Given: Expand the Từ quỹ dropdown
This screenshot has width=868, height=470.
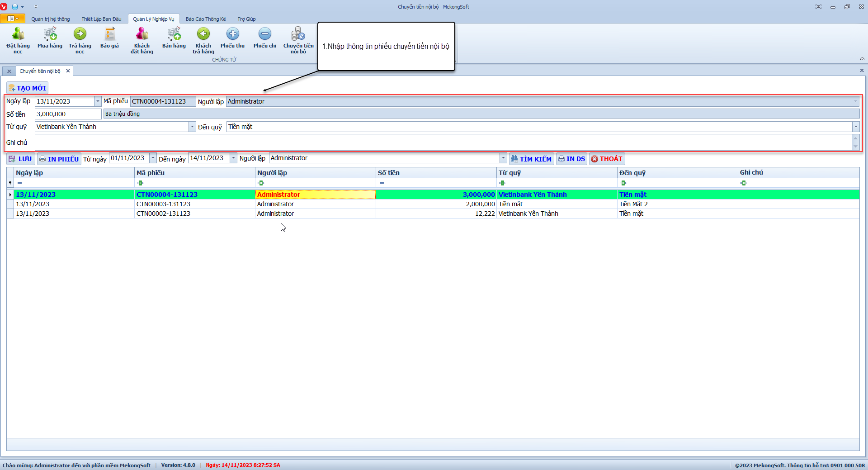Looking at the screenshot, I should [192, 127].
